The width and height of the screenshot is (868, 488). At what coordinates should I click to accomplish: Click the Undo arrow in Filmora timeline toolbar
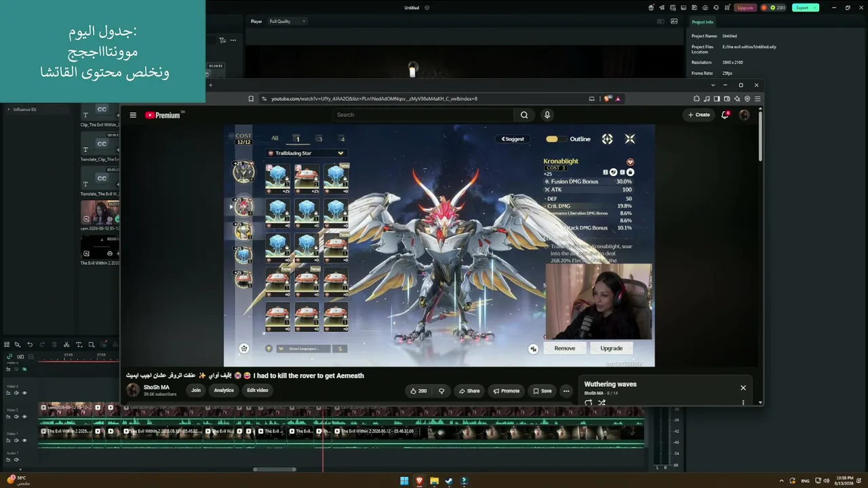[30, 345]
